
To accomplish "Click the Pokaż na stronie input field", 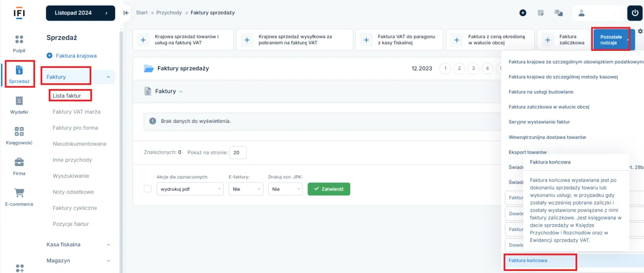I will (237, 152).
